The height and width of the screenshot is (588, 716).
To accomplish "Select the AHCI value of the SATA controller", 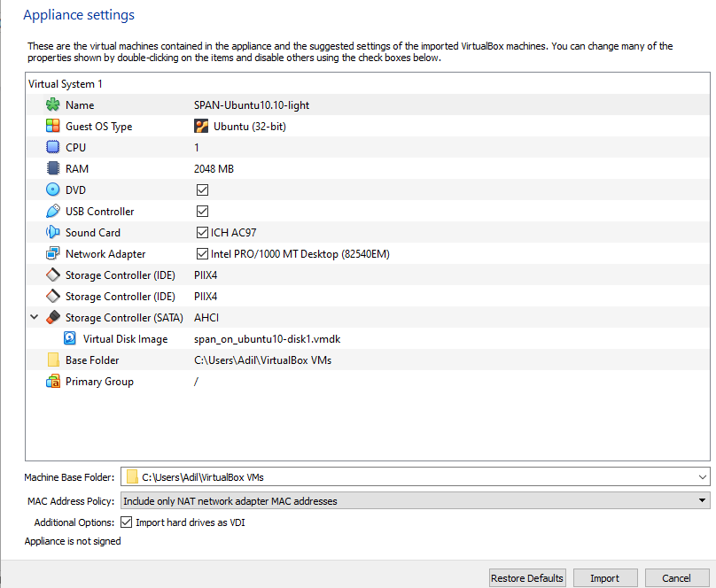I will coord(206,318).
